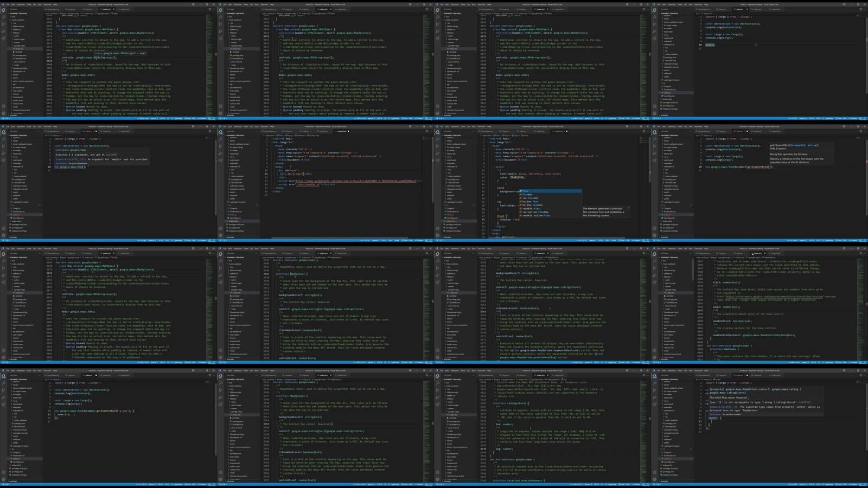Open Manage gear in the flex-suggestions window
The width and height of the screenshot is (868, 488).
(x=437, y=235)
